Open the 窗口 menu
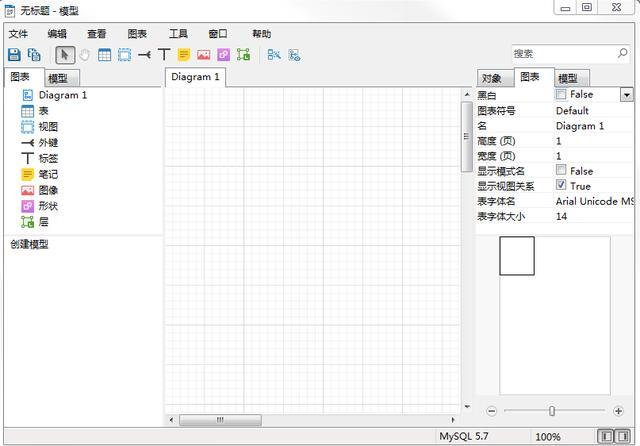Image resolution: width=640 pixels, height=446 pixels. (x=218, y=34)
